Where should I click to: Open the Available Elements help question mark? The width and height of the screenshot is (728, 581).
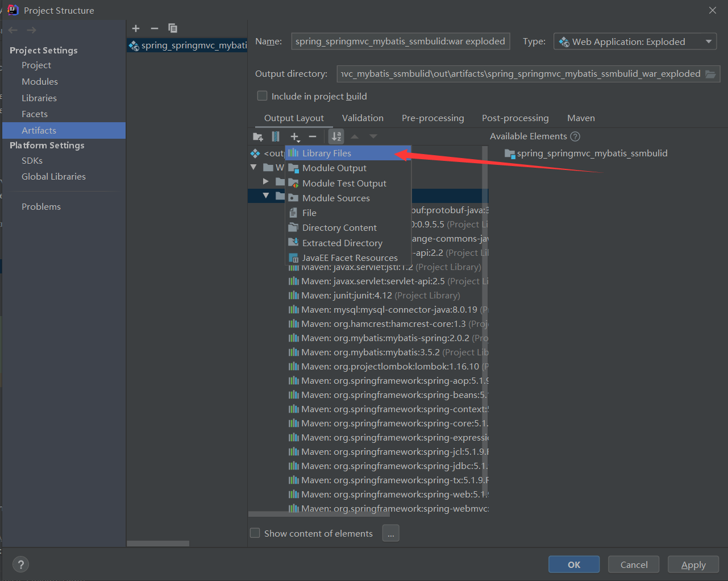click(x=575, y=136)
